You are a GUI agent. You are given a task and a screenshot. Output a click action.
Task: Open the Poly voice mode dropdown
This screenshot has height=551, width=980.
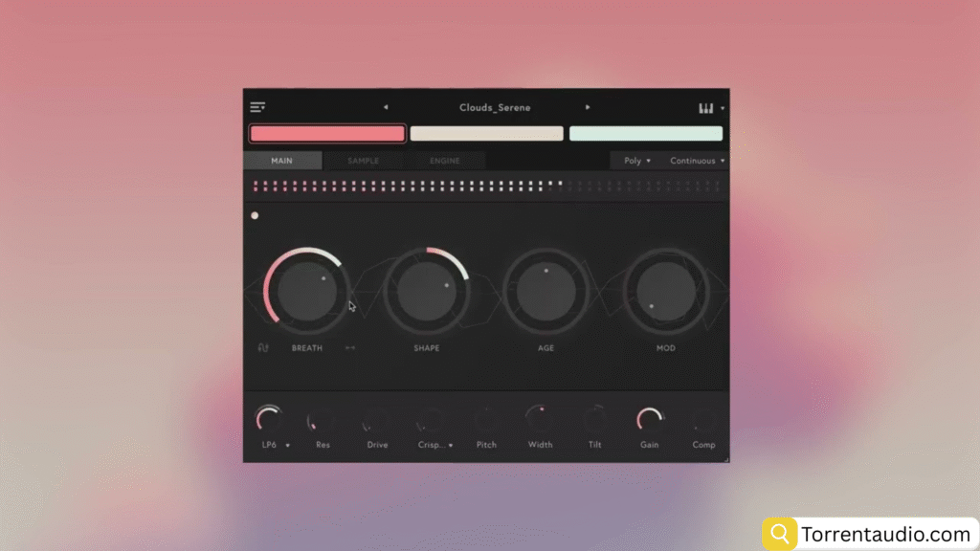pyautogui.click(x=637, y=161)
